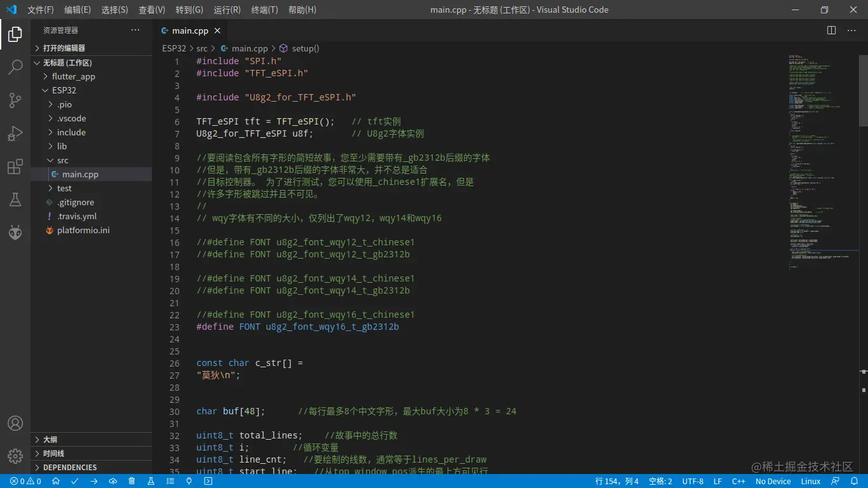Select main.cpp in the file tree
Screen dimensions: 868x488
[x=92, y=174]
